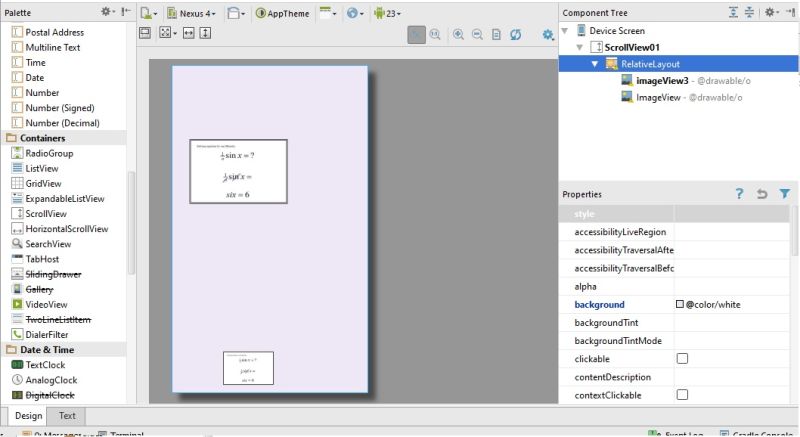
Task: Collapse all in Component Tree
Action: pyautogui.click(x=749, y=12)
